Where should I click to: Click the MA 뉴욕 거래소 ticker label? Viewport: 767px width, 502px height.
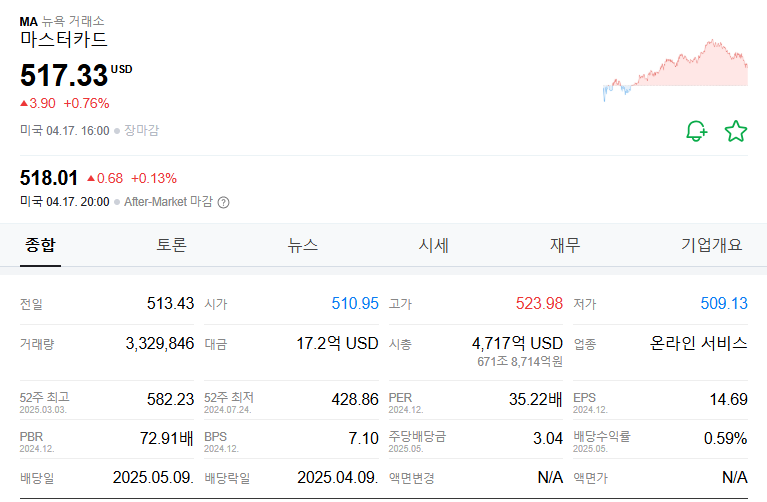point(62,22)
